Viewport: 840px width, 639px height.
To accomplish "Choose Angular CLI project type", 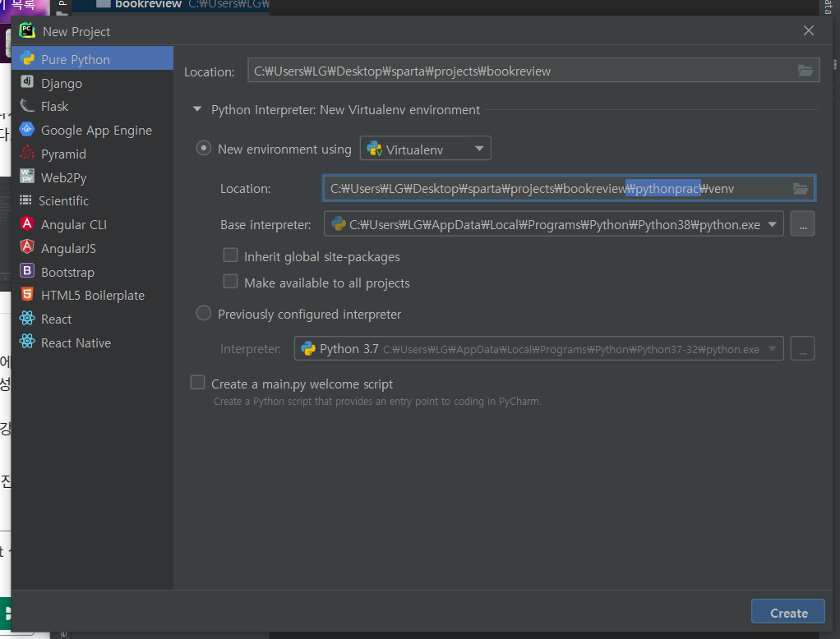I will pyautogui.click(x=92, y=224).
